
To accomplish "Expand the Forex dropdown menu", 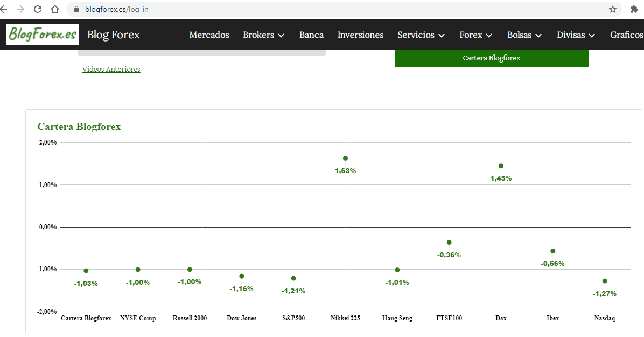I will click(x=475, y=35).
